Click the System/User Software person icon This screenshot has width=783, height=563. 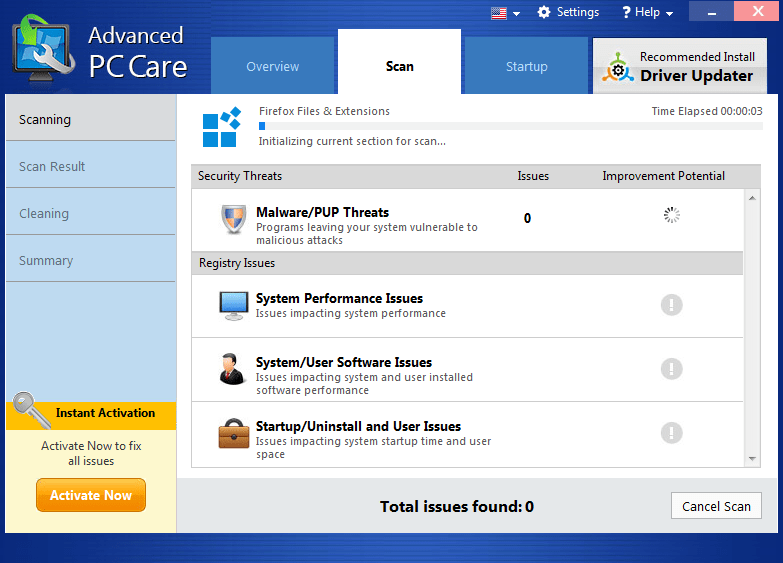coord(232,369)
